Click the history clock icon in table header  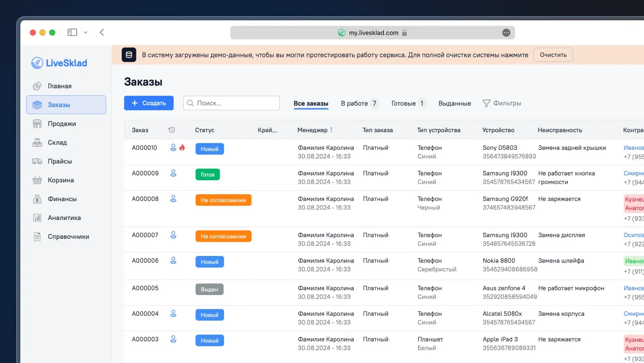coord(172,130)
